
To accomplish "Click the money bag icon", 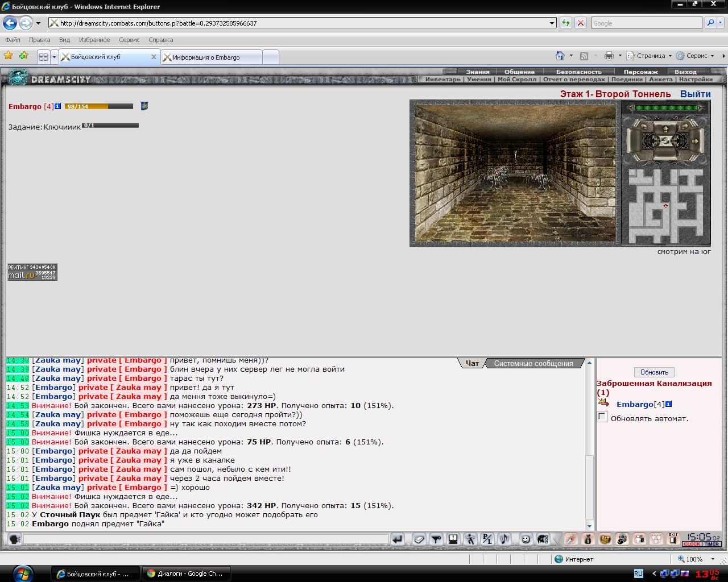I will coord(588,539).
